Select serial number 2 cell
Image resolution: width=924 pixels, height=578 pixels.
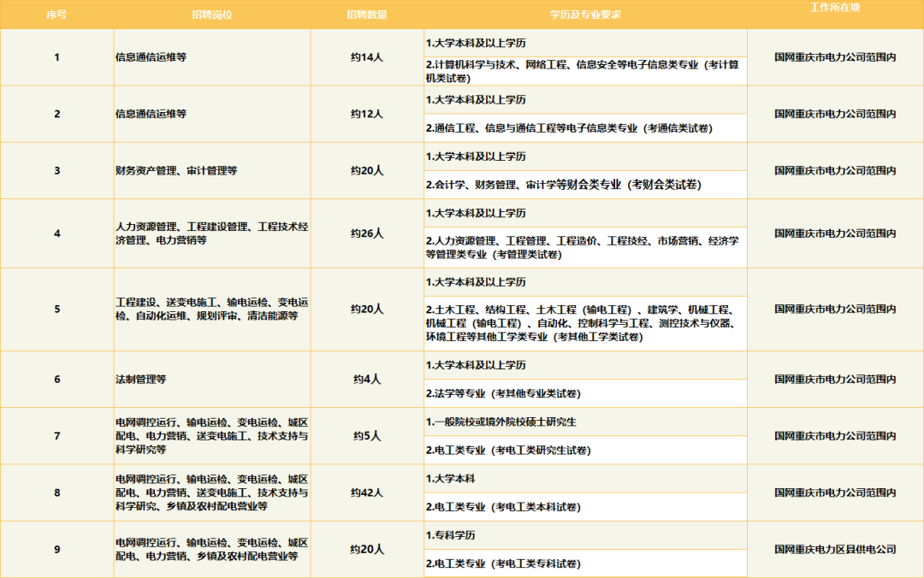tap(57, 114)
